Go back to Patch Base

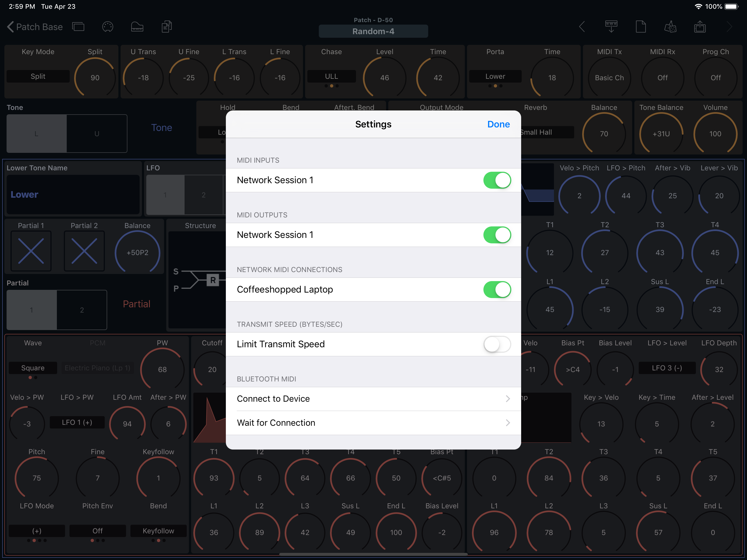35,27
